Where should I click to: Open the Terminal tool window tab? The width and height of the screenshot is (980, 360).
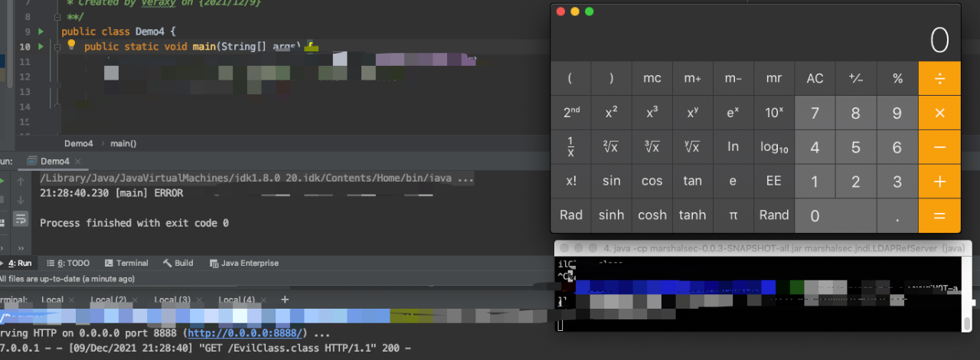coord(126,263)
